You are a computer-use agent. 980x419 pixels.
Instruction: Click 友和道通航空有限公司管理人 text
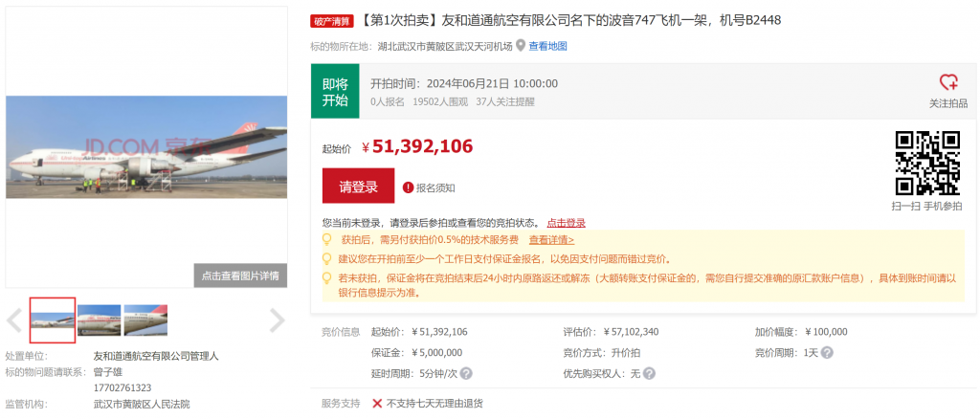point(156,357)
